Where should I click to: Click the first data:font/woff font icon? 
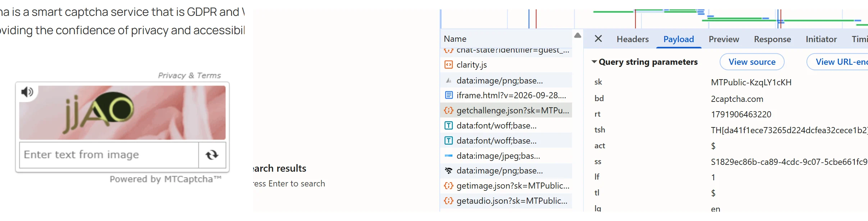click(448, 126)
